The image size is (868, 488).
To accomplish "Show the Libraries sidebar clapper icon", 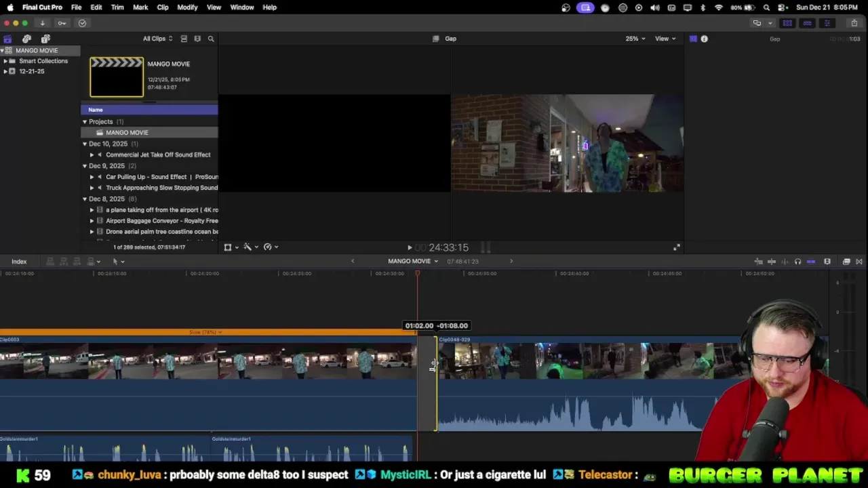I will coord(7,39).
